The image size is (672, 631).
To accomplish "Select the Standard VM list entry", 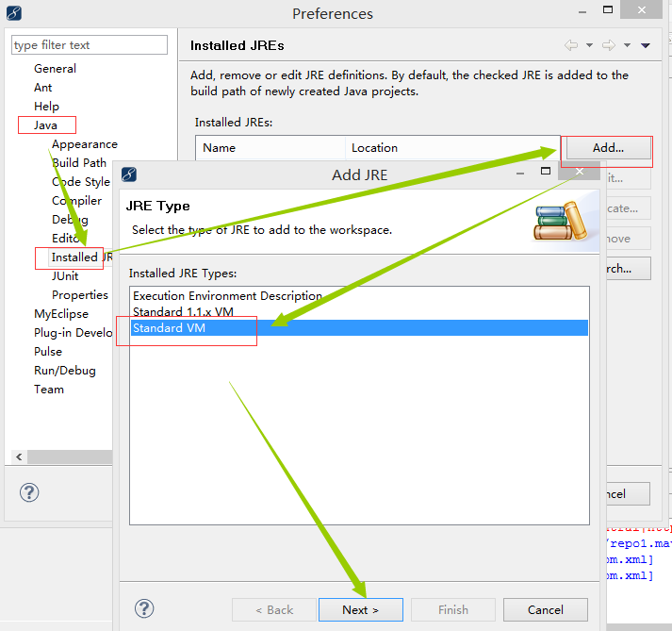I will click(x=359, y=328).
